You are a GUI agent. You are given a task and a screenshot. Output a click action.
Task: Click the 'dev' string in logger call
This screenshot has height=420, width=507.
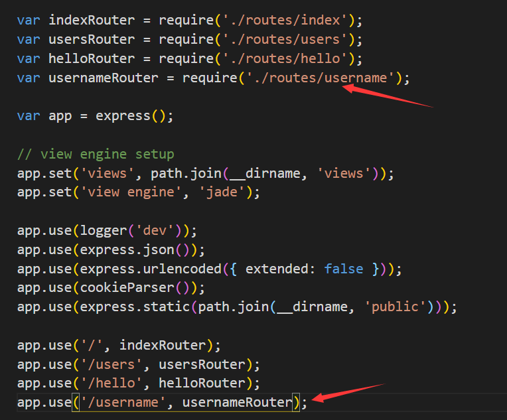point(155,230)
